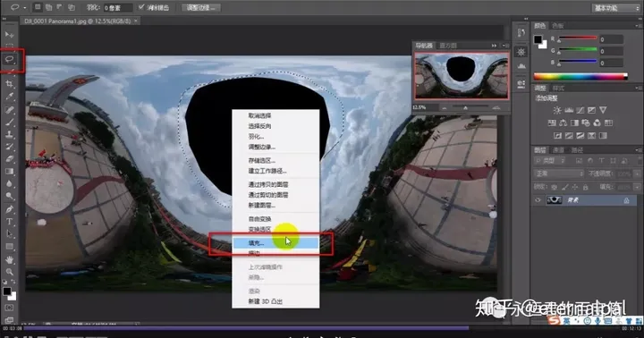Click the Intersect with Selection icon
644x338 pixels.
click(x=71, y=7)
